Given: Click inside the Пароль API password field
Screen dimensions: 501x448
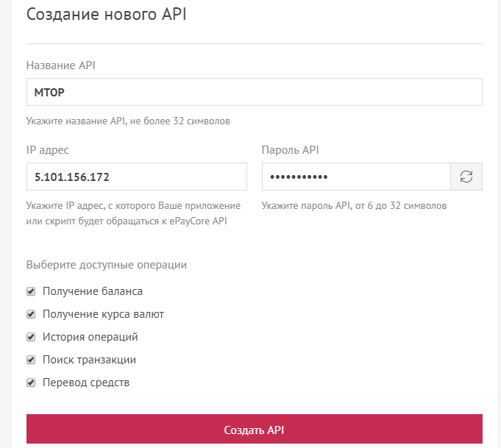Looking at the screenshot, I should pyautogui.click(x=356, y=177).
